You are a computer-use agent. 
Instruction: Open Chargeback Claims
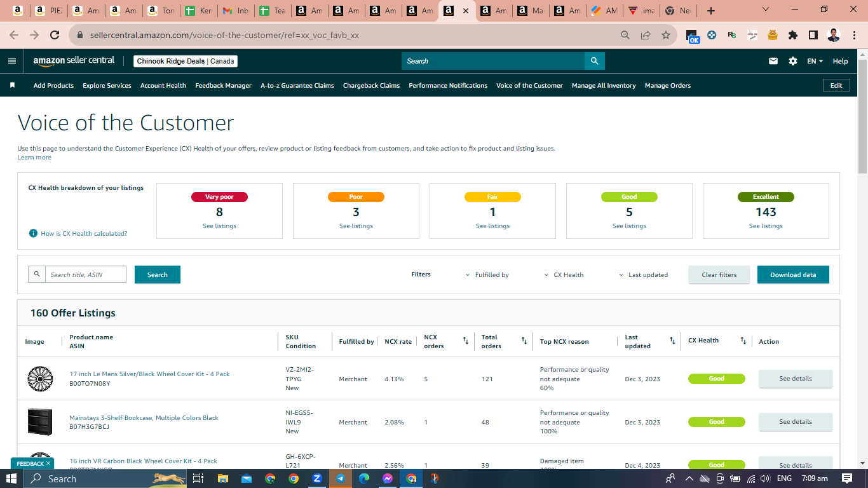point(371,85)
